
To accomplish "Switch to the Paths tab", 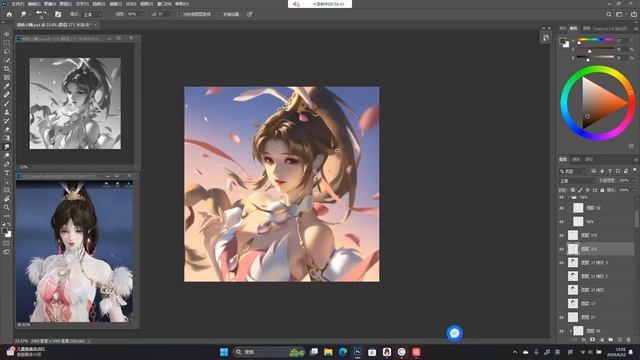I will 589,159.
